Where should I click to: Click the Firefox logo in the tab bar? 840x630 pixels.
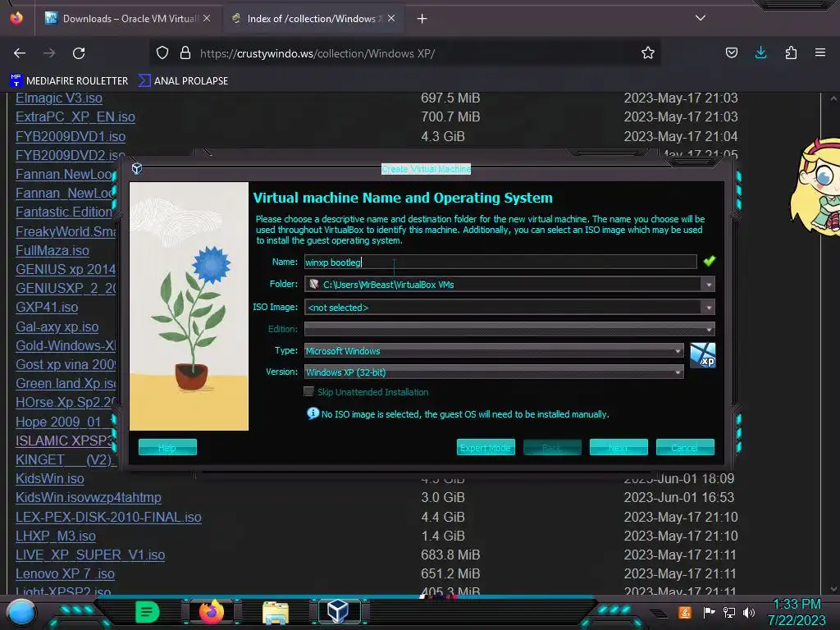coord(16,18)
